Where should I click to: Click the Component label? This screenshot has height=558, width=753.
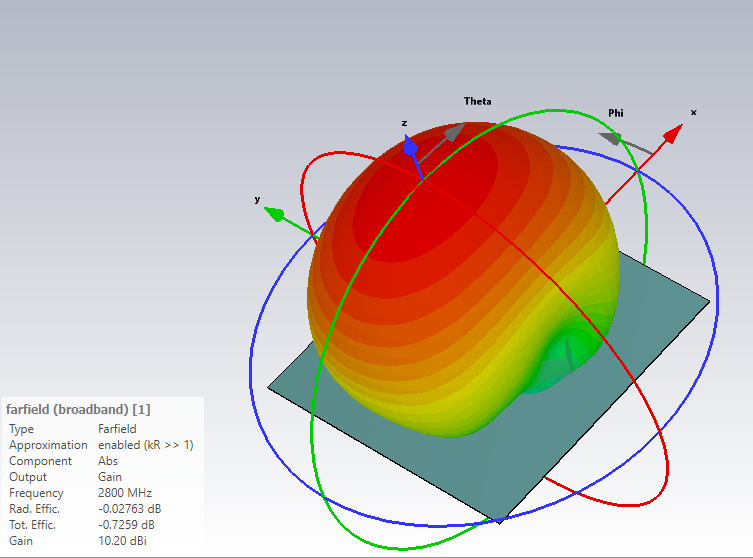click(x=40, y=461)
